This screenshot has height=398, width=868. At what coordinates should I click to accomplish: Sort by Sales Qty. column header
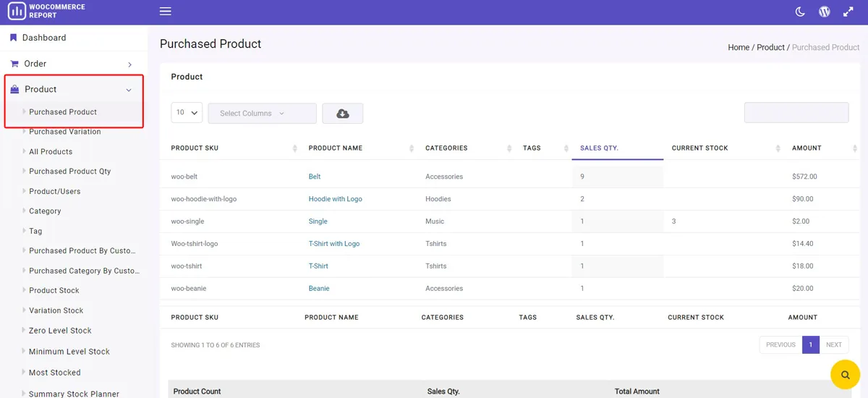pyautogui.click(x=617, y=148)
